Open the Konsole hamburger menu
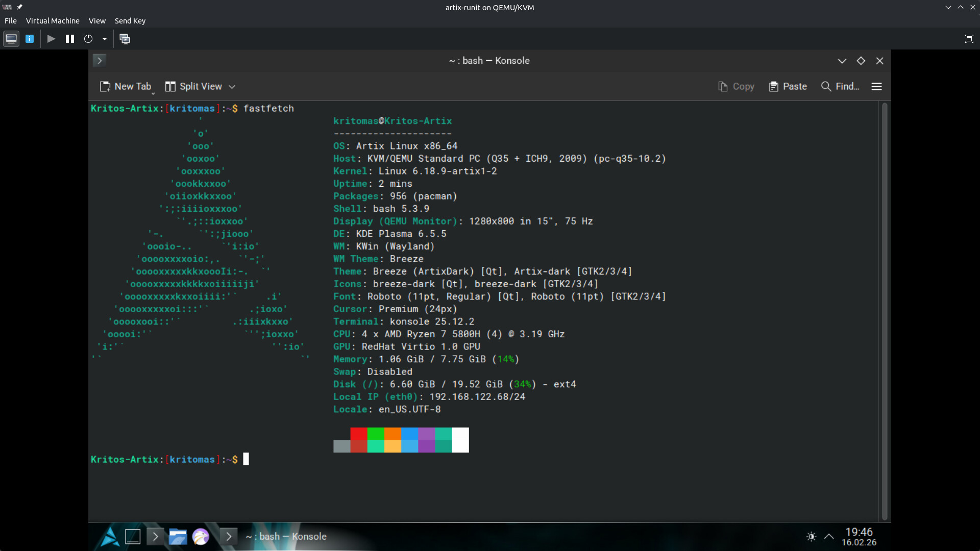 876,87
